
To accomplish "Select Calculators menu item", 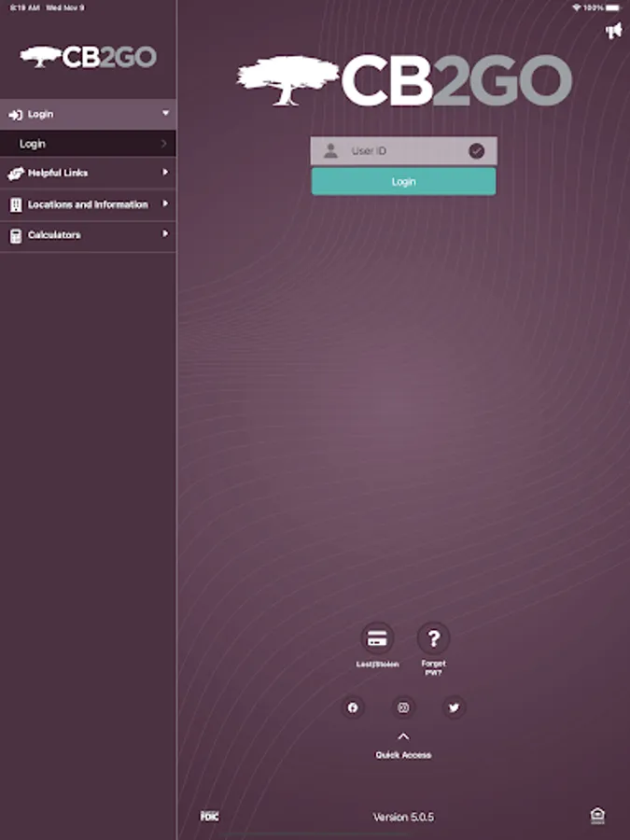I will 88,236.
